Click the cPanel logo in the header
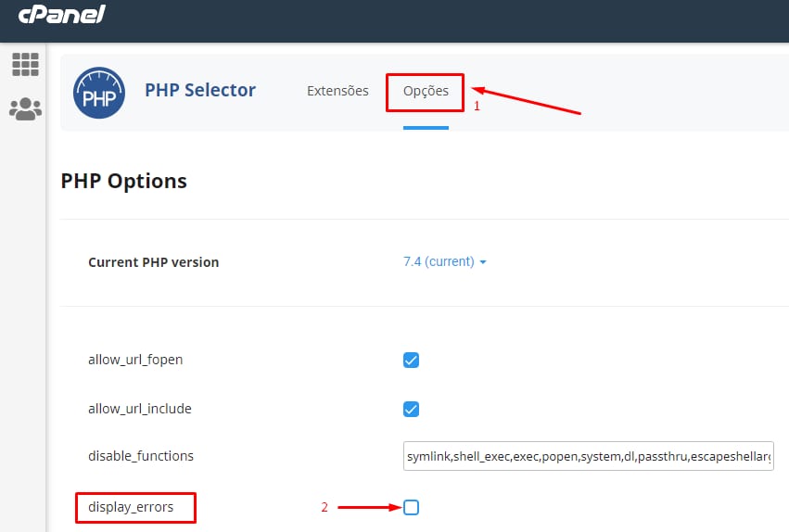 click(61, 14)
